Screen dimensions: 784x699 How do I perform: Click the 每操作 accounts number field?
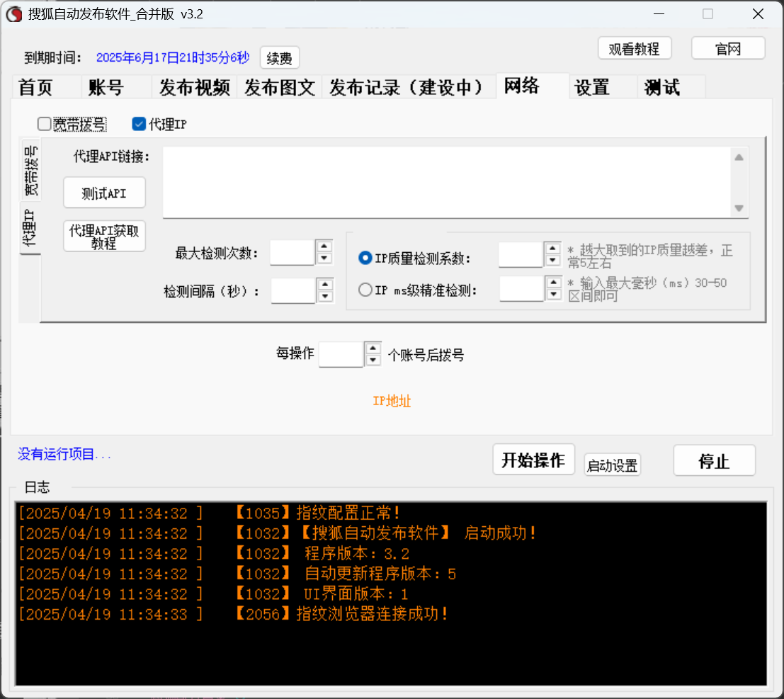pyautogui.click(x=341, y=354)
